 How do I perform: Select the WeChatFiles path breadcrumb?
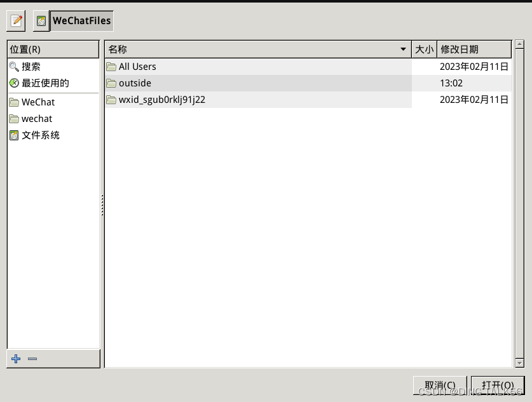[82, 21]
